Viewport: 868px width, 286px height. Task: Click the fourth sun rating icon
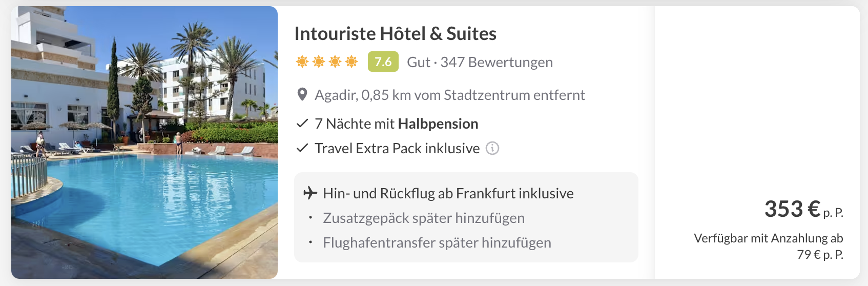click(352, 62)
